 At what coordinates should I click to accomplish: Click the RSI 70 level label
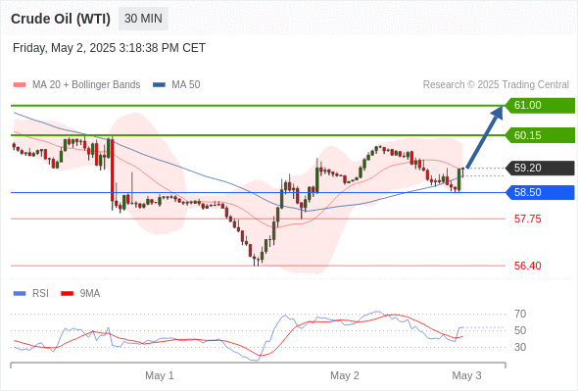coord(520,315)
